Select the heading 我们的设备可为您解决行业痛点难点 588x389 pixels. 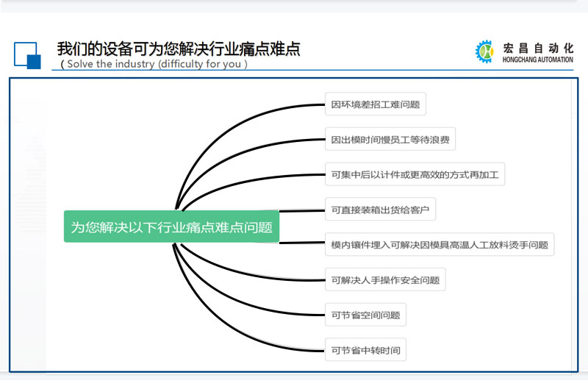point(179,49)
